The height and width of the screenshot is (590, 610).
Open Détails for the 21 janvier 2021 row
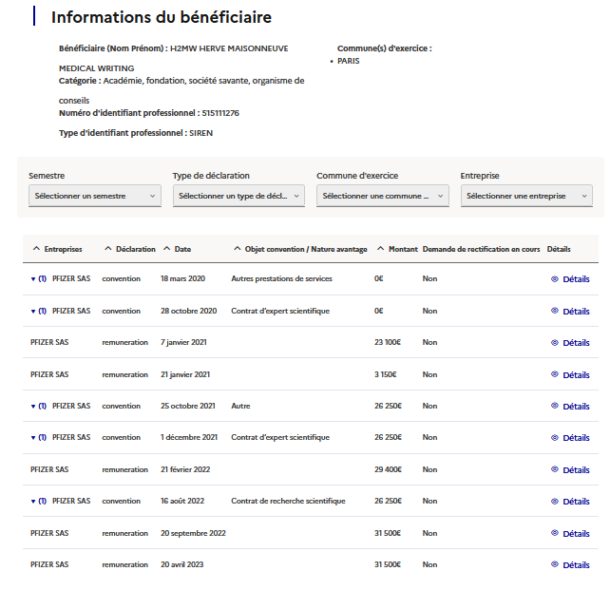[x=570, y=375]
